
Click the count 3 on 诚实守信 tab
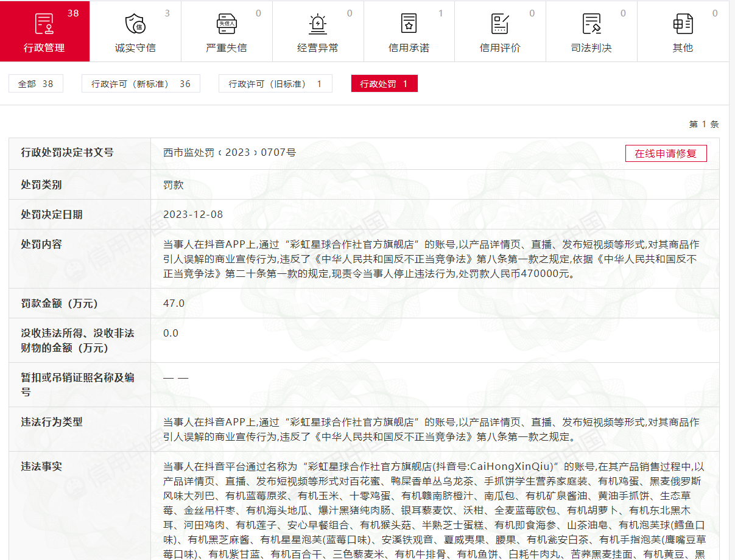click(x=167, y=13)
